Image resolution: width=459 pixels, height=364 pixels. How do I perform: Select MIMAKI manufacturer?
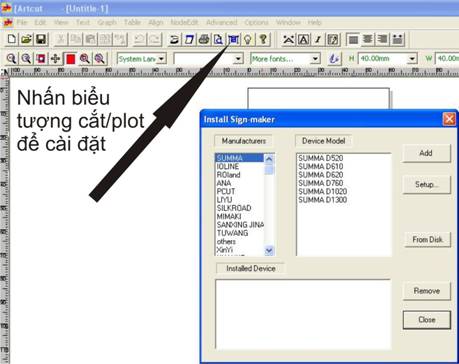click(x=240, y=216)
